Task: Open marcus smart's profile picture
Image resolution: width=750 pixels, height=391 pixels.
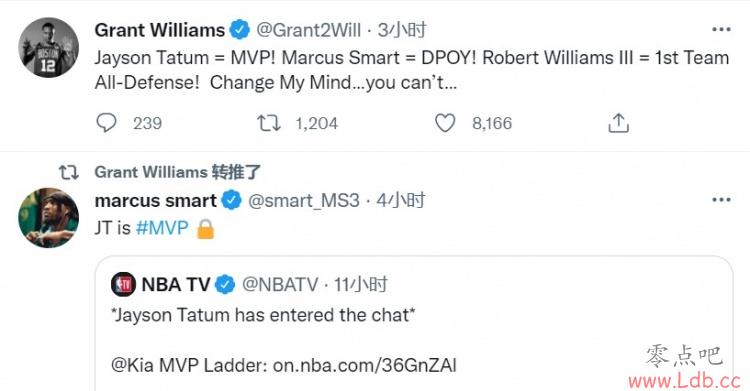Action: point(48,218)
